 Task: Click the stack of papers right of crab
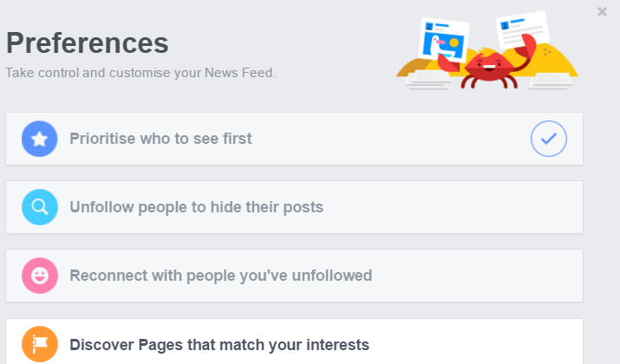point(551,81)
